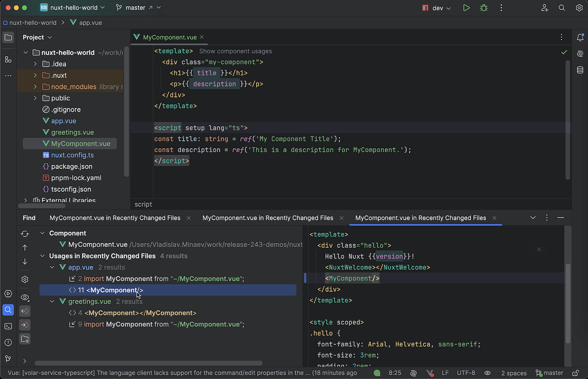This screenshot has height=379, width=588.
Task: Collapse nuxt-hello-world project root
Action: coord(26,53)
